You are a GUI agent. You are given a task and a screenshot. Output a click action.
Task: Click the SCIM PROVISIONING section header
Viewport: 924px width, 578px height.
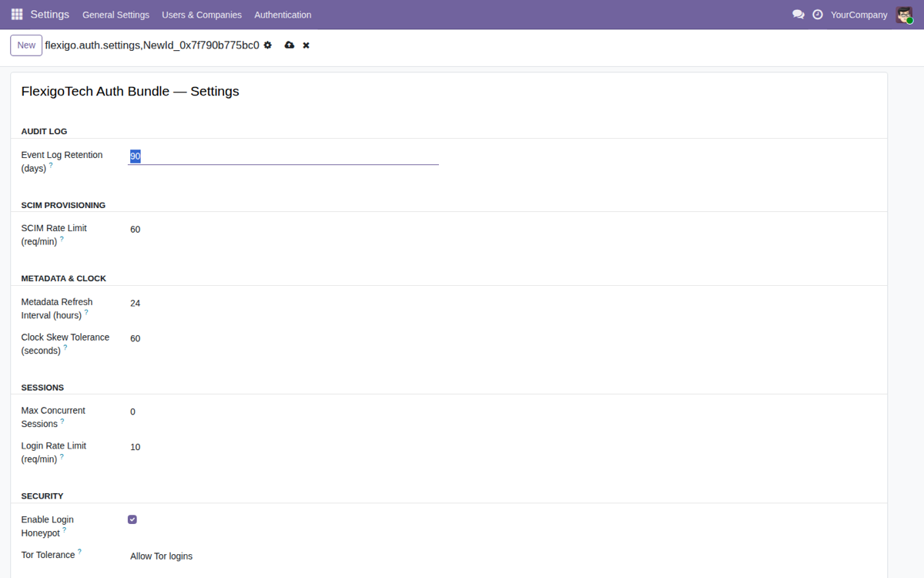pos(63,205)
